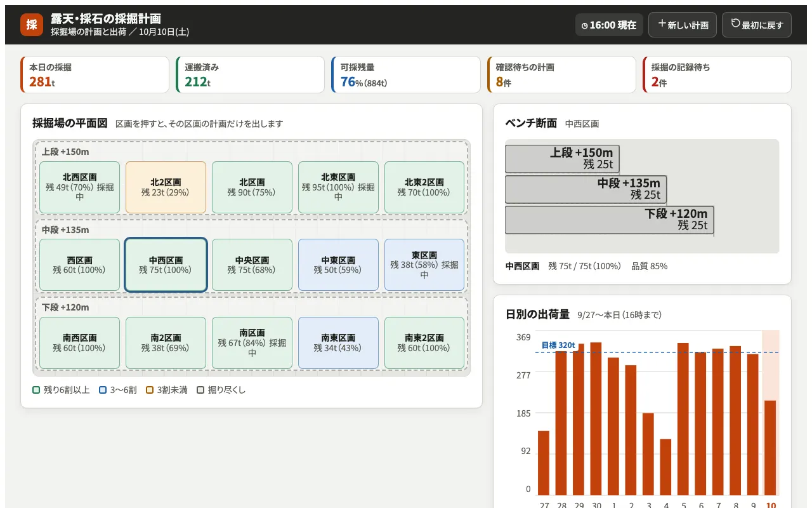Viewport: 812px width, 508px height.
Task: Open the 運搬済み 212t summary card
Action: tap(251, 74)
